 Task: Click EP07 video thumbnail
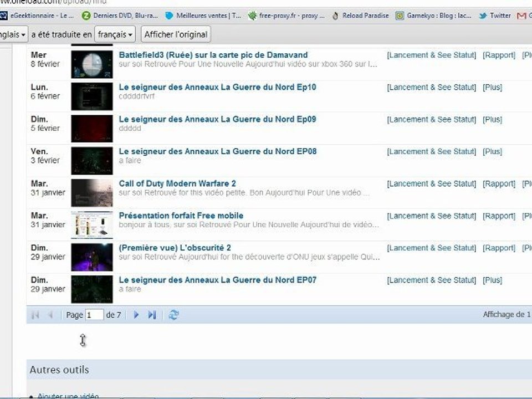tap(92, 289)
